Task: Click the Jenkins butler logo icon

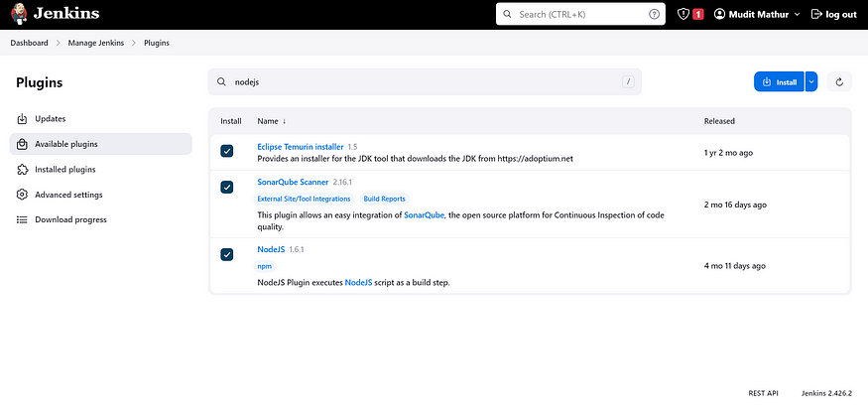Action: point(19,14)
